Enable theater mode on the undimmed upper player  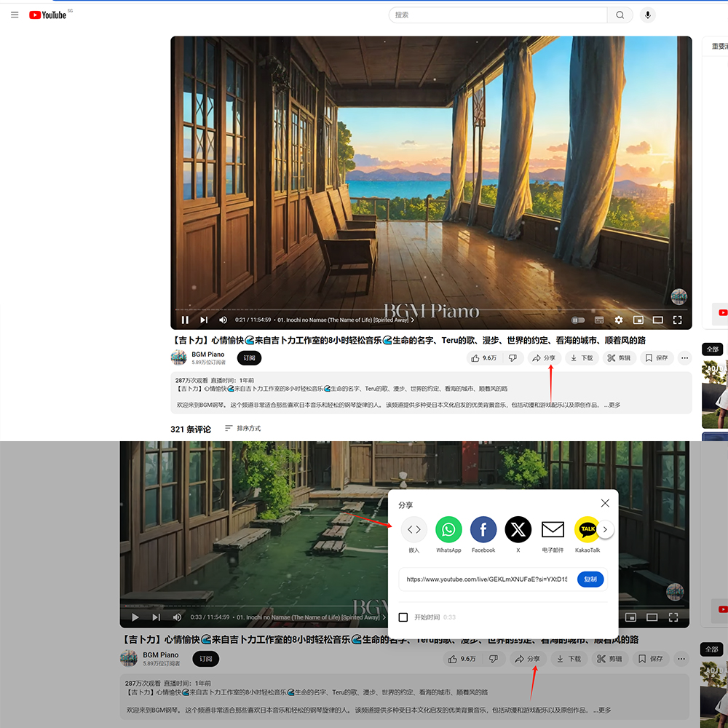click(x=658, y=320)
